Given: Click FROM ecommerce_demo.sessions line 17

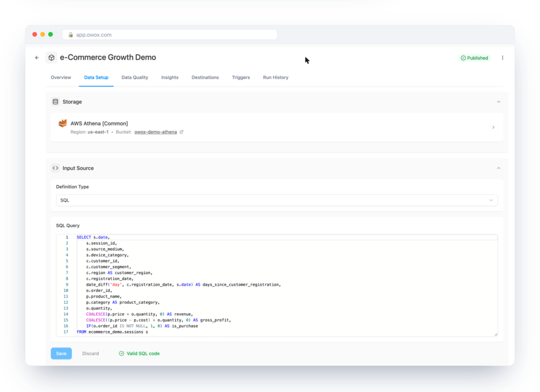Looking at the screenshot, I should 112,332.
